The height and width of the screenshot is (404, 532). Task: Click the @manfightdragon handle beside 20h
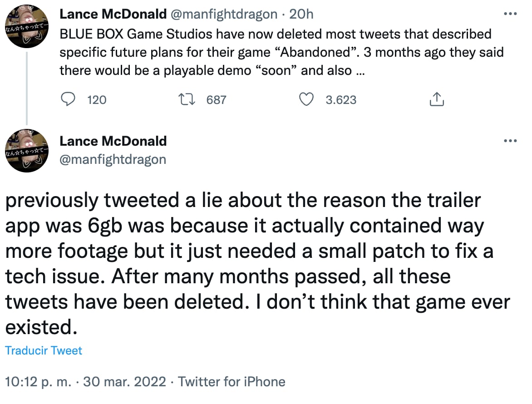pyautogui.click(x=224, y=14)
